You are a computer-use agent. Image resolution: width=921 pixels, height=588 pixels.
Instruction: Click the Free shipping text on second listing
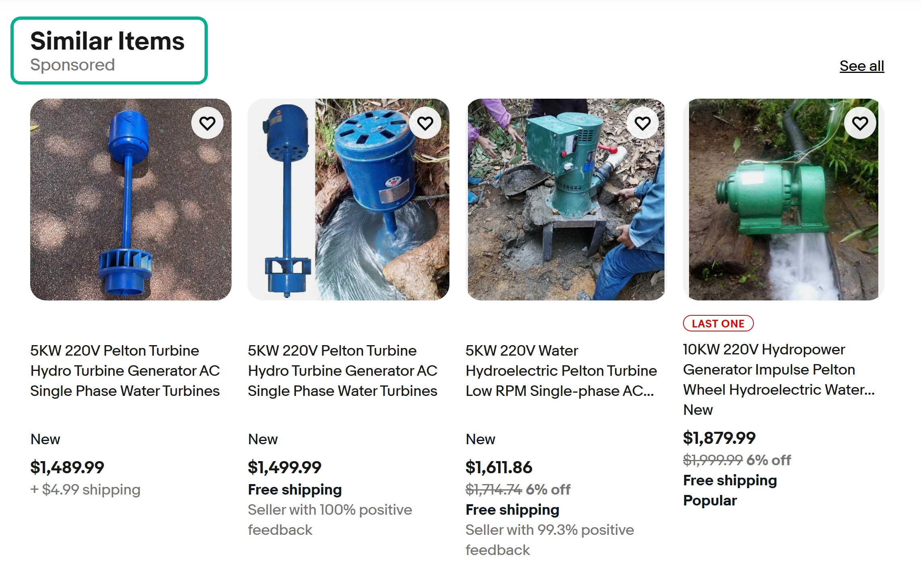294,489
